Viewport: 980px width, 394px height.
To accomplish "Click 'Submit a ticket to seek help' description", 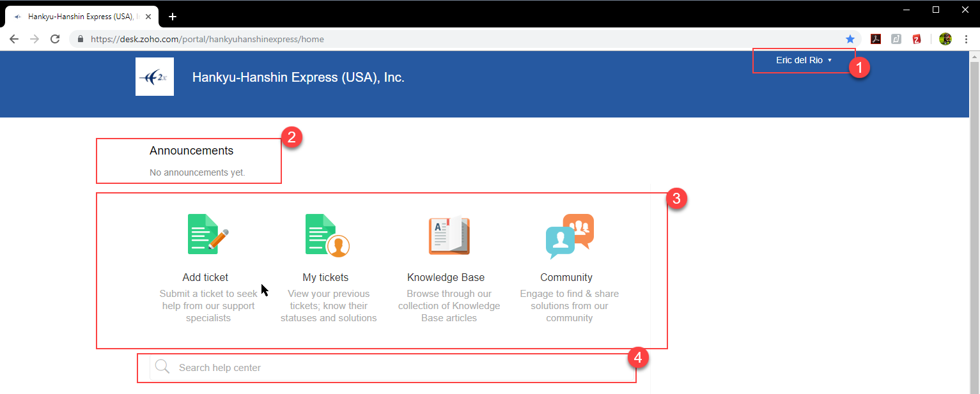I will [208, 306].
